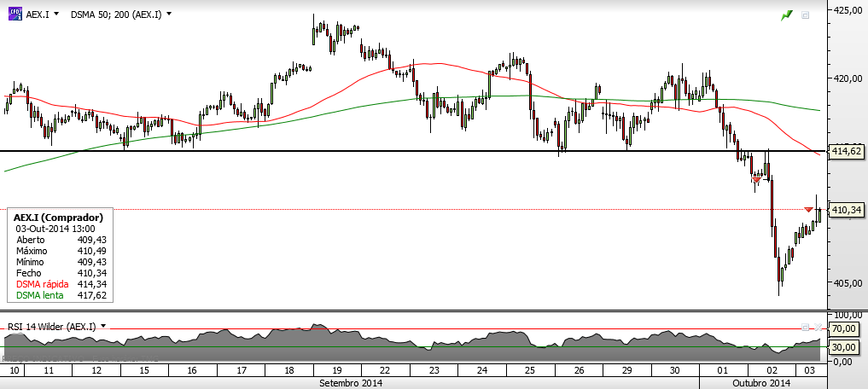The height and width of the screenshot is (389, 868).
Task: Click date 29 on the time axis
Action: point(626,369)
